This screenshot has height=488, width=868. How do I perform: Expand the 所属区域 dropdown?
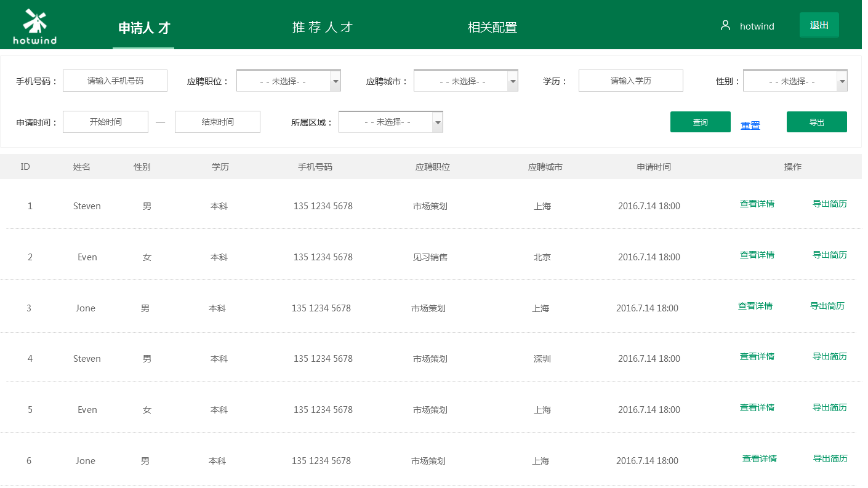tap(391, 122)
